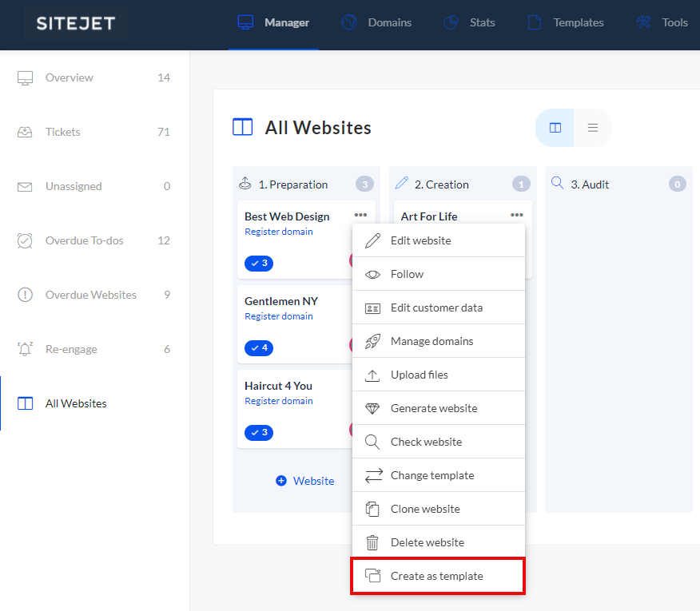Screen dimensions: 700x611
Task: Open three-dot menu on Art For Life card
Action: 517,215
